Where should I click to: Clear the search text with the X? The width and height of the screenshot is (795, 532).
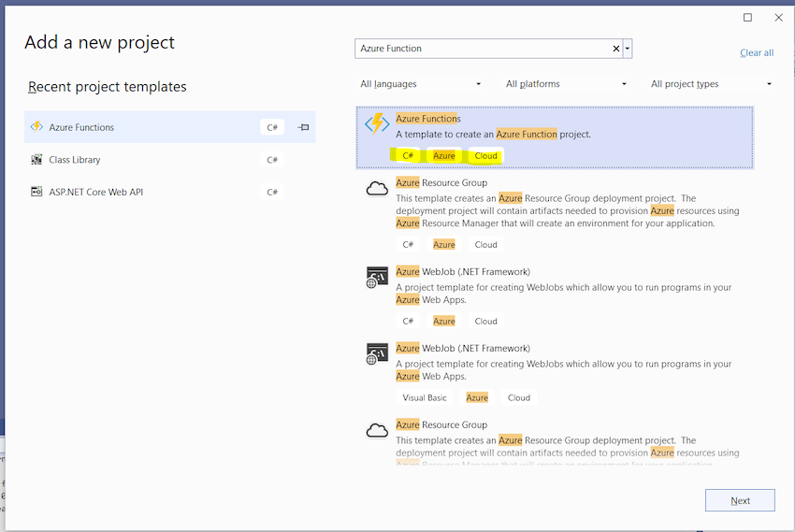(616, 49)
